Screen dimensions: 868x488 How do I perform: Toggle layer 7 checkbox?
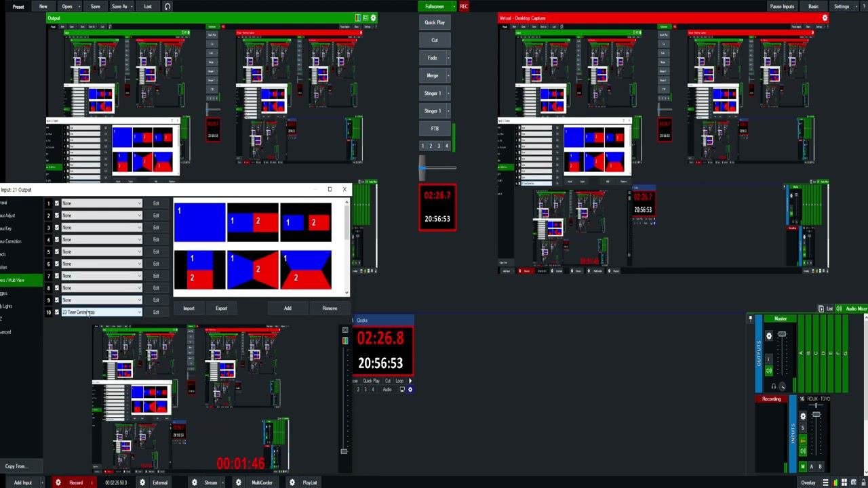click(x=57, y=276)
